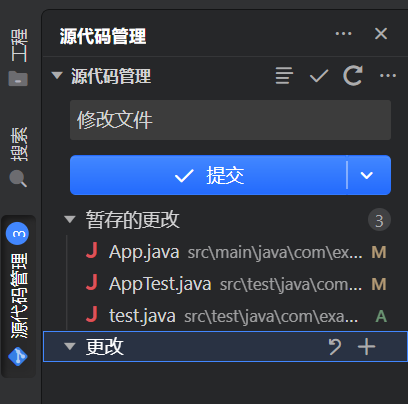408x404 pixels.
Task: Click the git diamond icon in sidebar
Action: (18, 357)
